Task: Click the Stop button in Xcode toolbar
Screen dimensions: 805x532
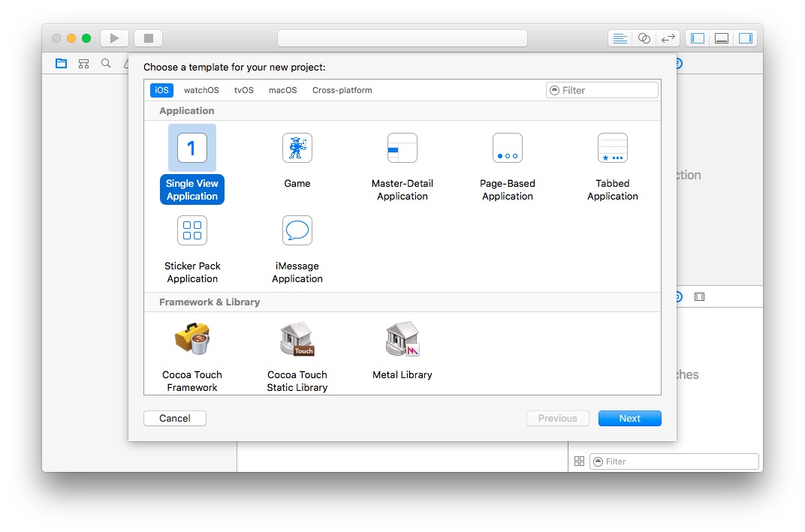Action: [149, 38]
